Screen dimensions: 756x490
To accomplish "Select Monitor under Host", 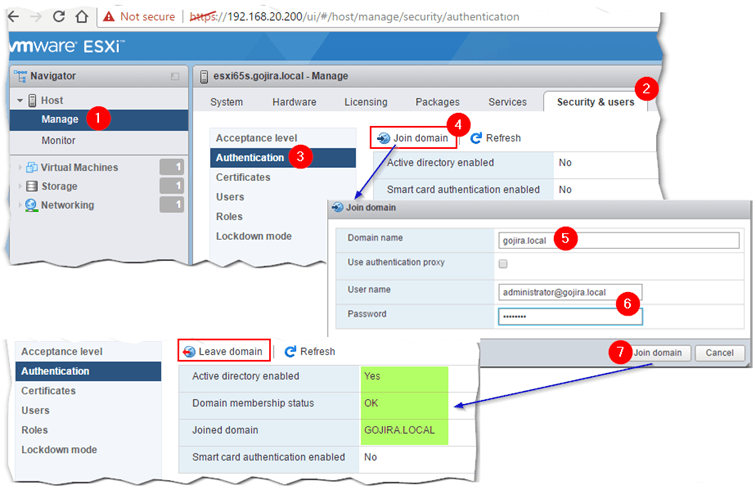I will [99, 141].
